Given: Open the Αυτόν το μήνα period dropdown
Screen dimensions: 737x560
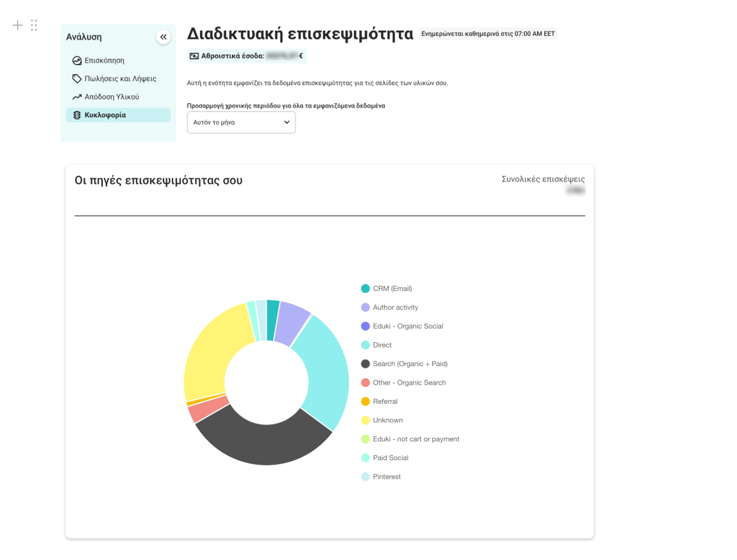Looking at the screenshot, I should pos(241,123).
